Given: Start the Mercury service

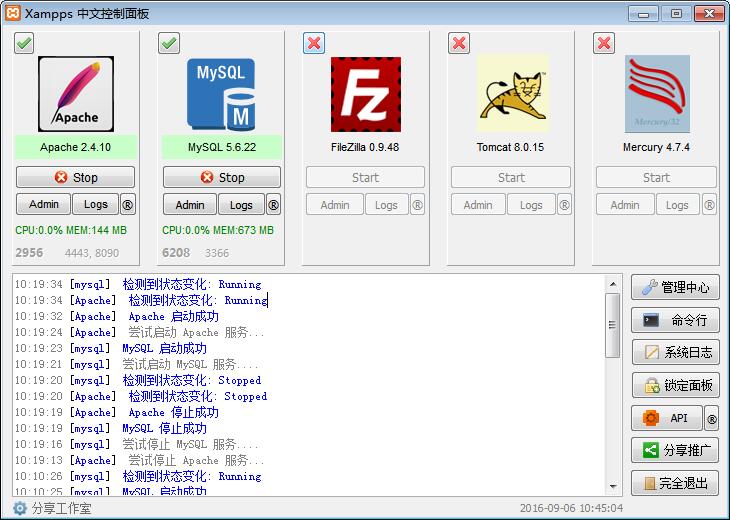Looking at the screenshot, I should 656,177.
